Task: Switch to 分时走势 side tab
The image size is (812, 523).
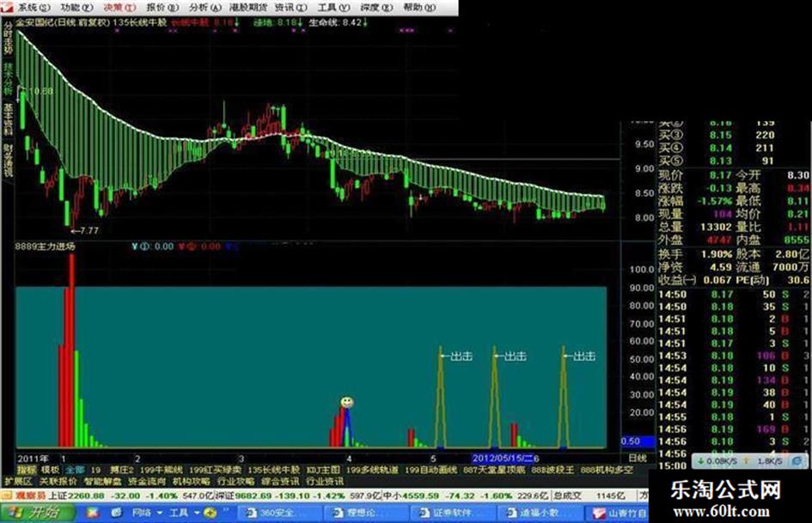Action: (x=8, y=39)
